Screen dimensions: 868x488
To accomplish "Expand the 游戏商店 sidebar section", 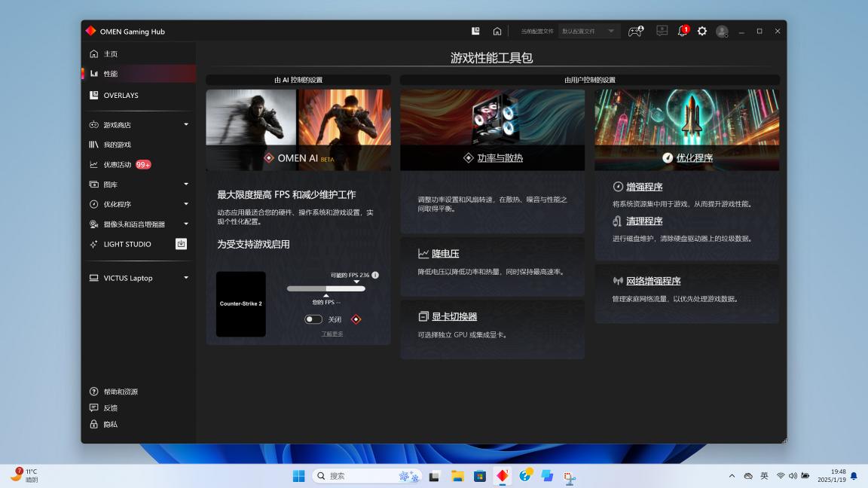I will pos(186,125).
